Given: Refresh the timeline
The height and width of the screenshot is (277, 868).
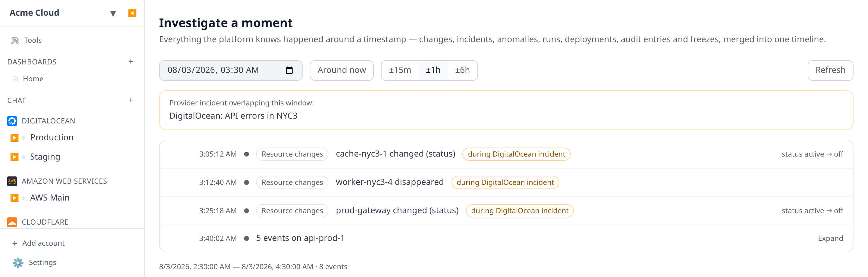Looking at the screenshot, I should [830, 70].
